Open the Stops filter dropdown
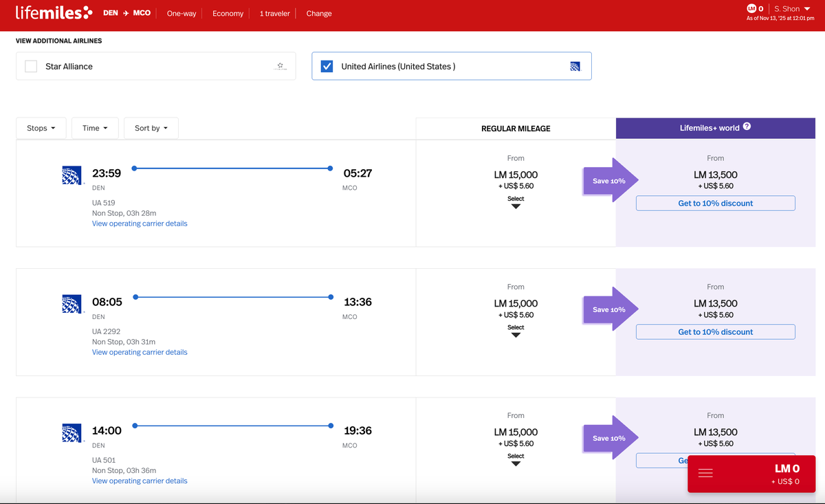Image resolution: width=825 pixels, height=504 pixels. pyautogui.click(x=41, y=128)
